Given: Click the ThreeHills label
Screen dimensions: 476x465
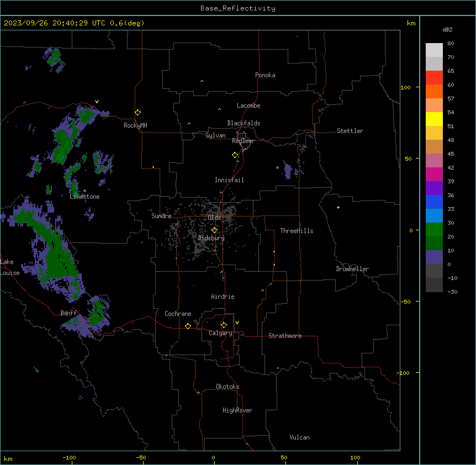Looking at the screenshot, I should point(297,231).
